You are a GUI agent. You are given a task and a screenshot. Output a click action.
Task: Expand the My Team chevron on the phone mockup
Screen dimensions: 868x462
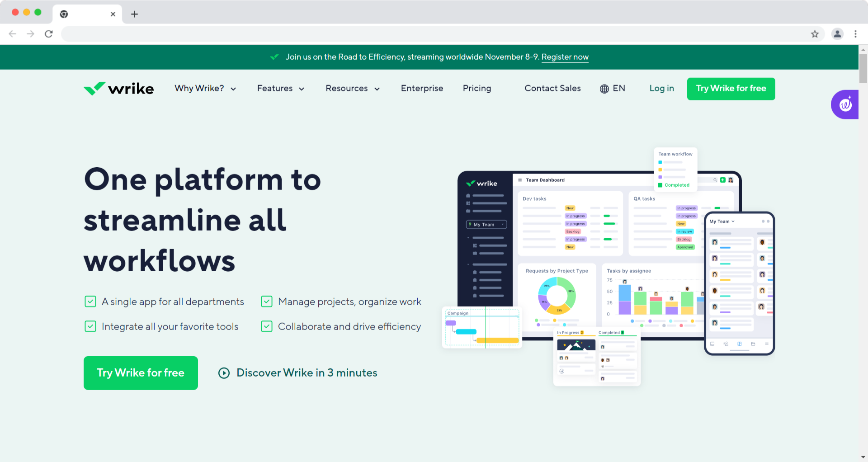(733, 222)
